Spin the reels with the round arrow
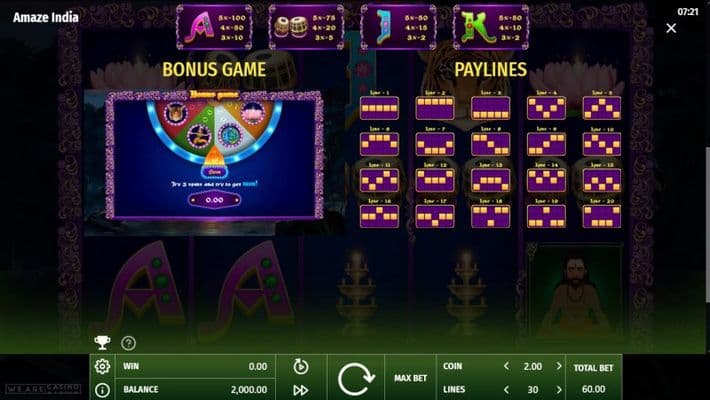 coord(356,378)
